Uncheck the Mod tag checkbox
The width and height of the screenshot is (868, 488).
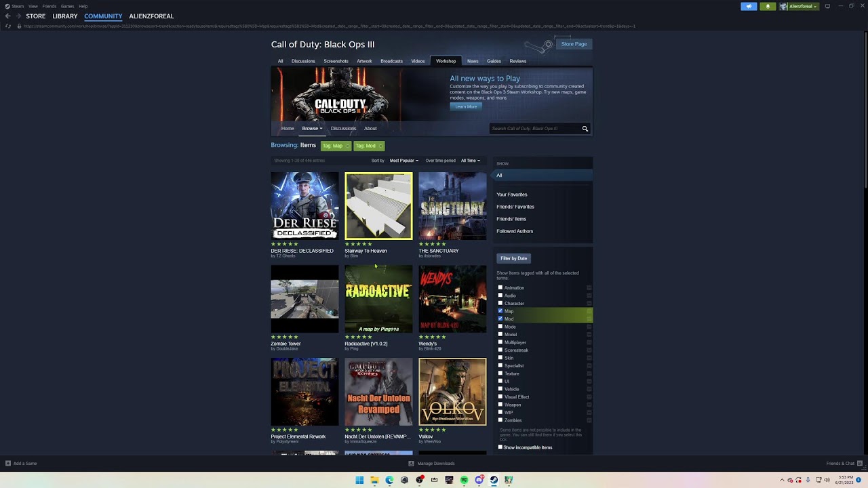point(500,319)
